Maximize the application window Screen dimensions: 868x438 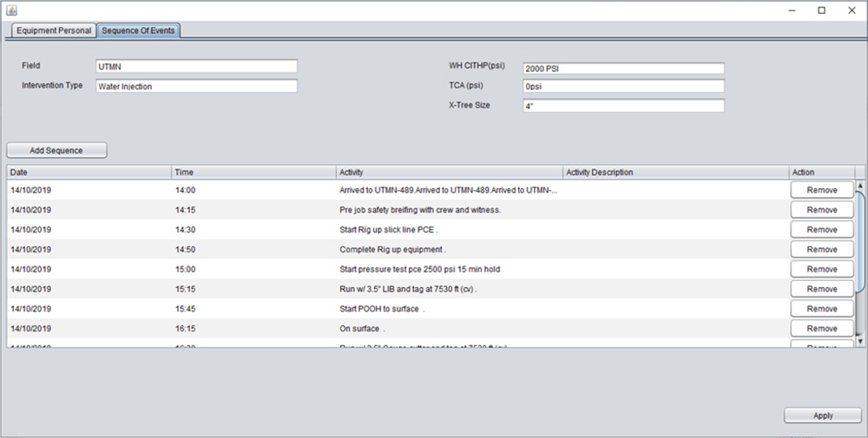coord(821,10)
